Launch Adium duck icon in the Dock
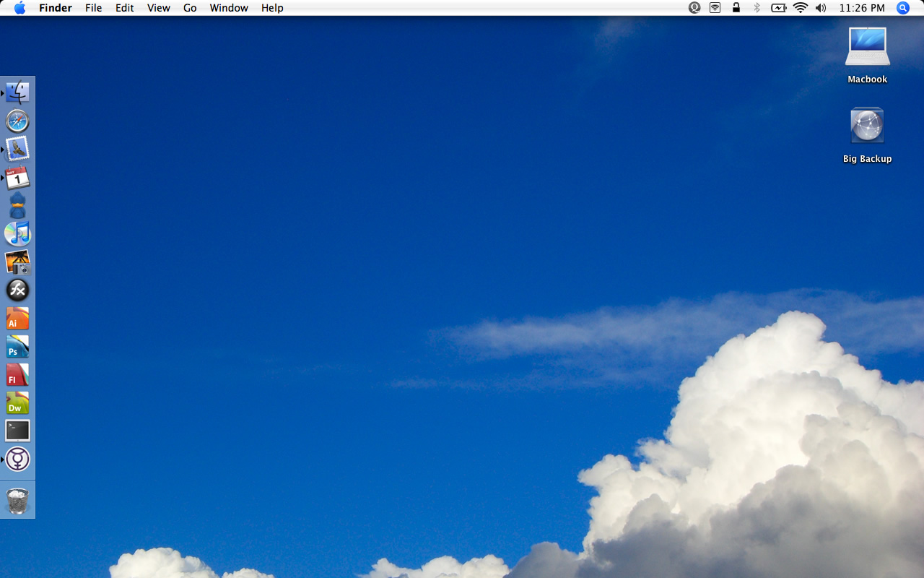This screenshot has width=924, height=578. [x=17, y=206]
